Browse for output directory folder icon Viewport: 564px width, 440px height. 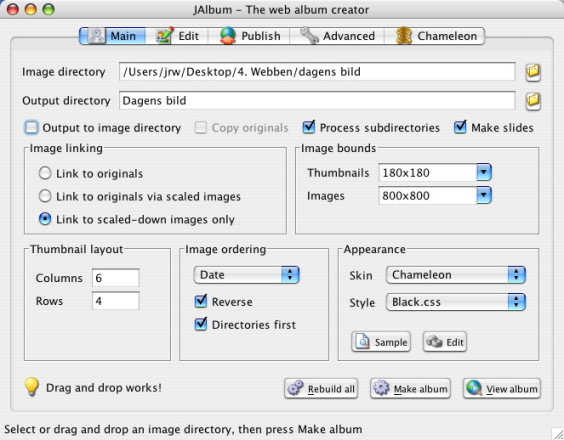coord(533,101)
